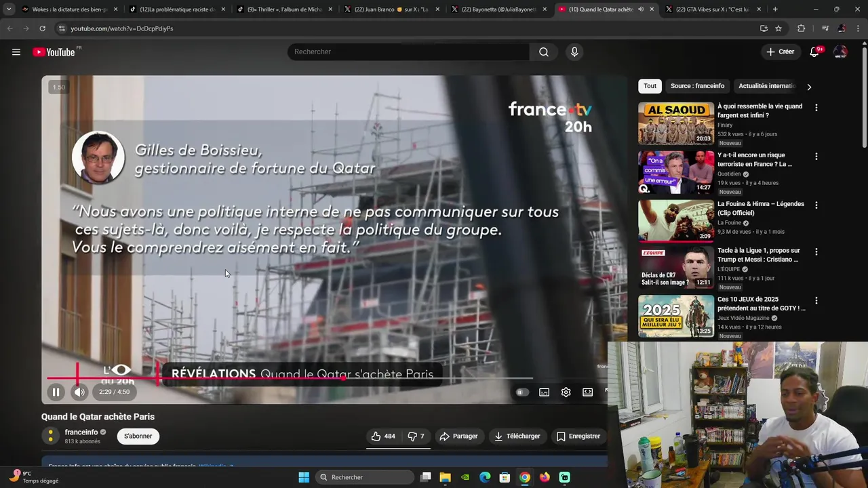Open options for Jeux Vidéo Magazine video

coord(816,300)
